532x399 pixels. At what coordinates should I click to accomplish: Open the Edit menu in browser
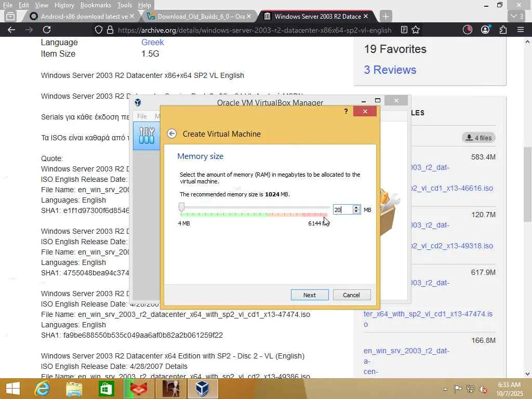click(23, 5)
